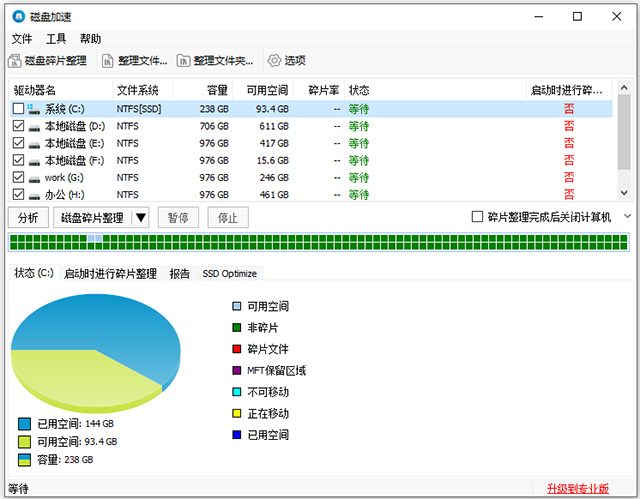Click the 系统 (C:) Windows drive icon
Viewport: 640px width, 499px height.
point(33,109)
